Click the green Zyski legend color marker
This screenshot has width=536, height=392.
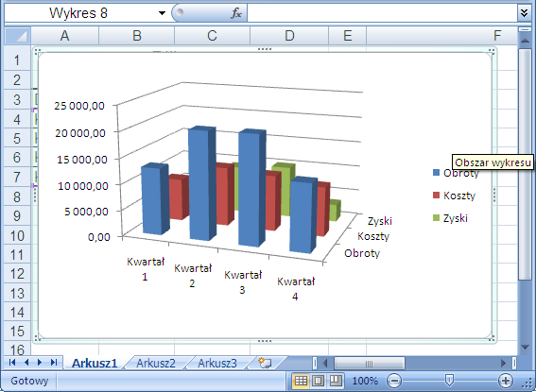click(436, 217)
